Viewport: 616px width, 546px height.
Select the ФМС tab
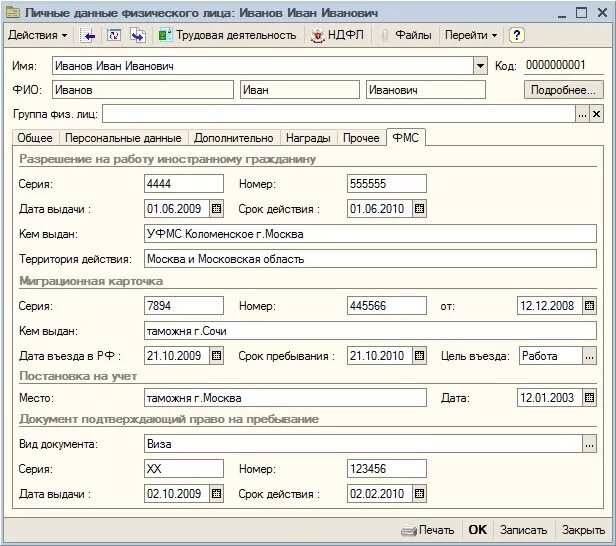point(406,137)
